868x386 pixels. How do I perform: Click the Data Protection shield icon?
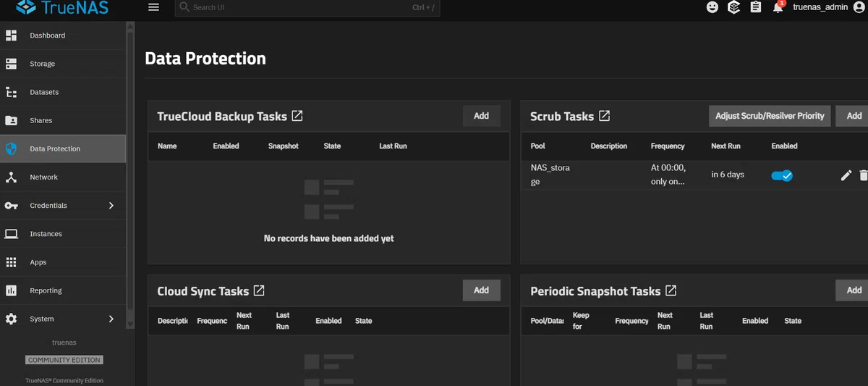11,148
